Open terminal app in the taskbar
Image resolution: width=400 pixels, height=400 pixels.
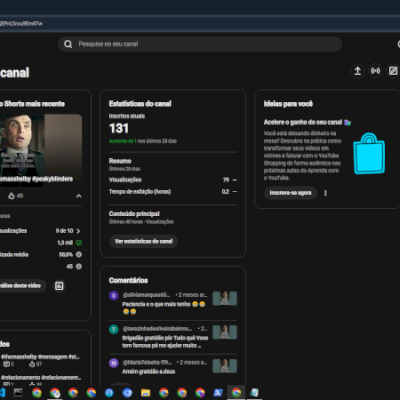(x=18, y=393)
